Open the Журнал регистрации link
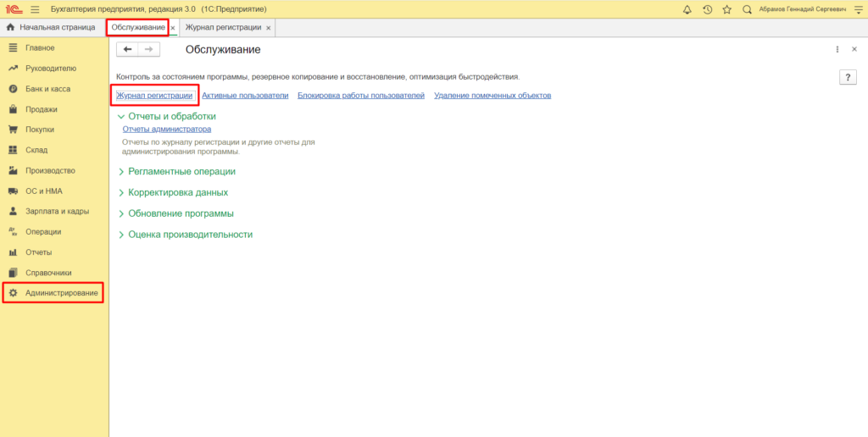 [154, 96]
